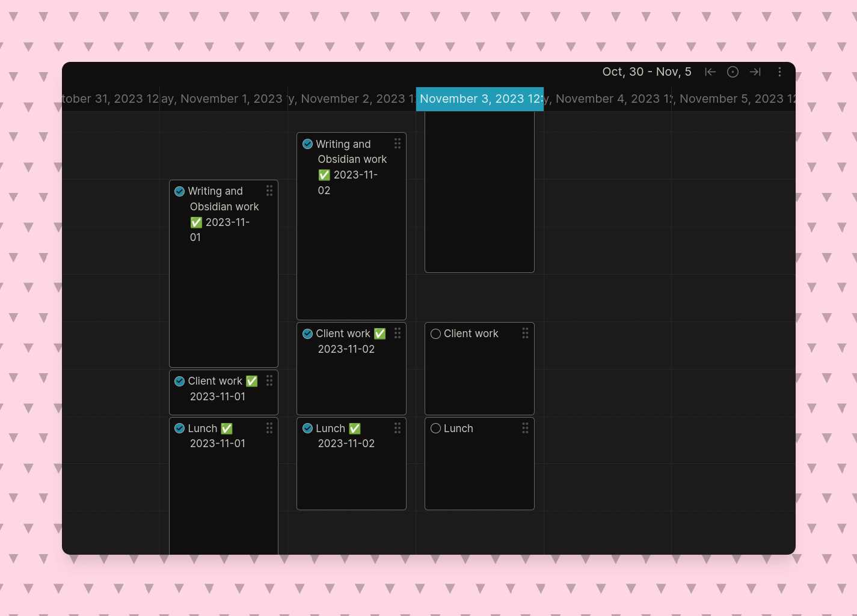The height and width of the screenshot is (616, 857).
Task: Click '2023-11-01' under Client work task
Action: tap(218, 397)
